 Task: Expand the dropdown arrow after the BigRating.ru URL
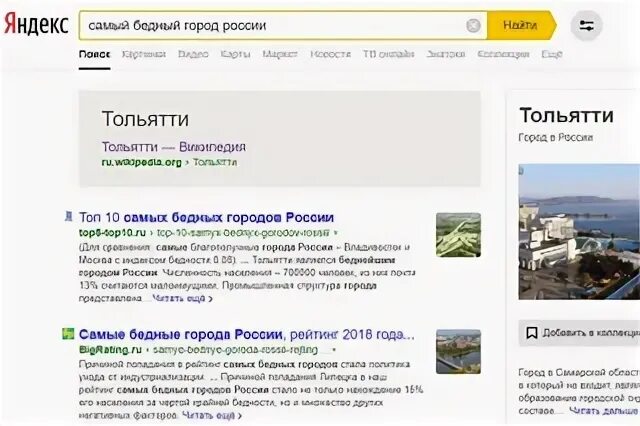(x=334, y=350)
